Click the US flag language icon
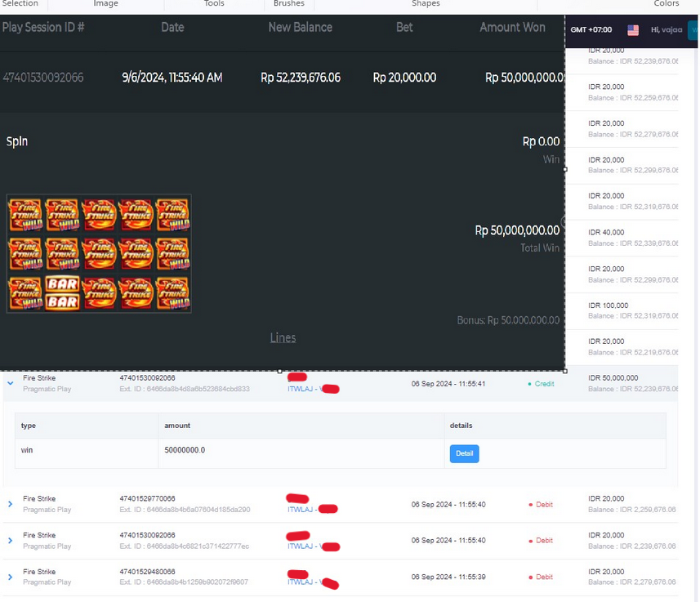Image resolution: width=700 pixels, height=602 pixels. [x=632, y=30]
